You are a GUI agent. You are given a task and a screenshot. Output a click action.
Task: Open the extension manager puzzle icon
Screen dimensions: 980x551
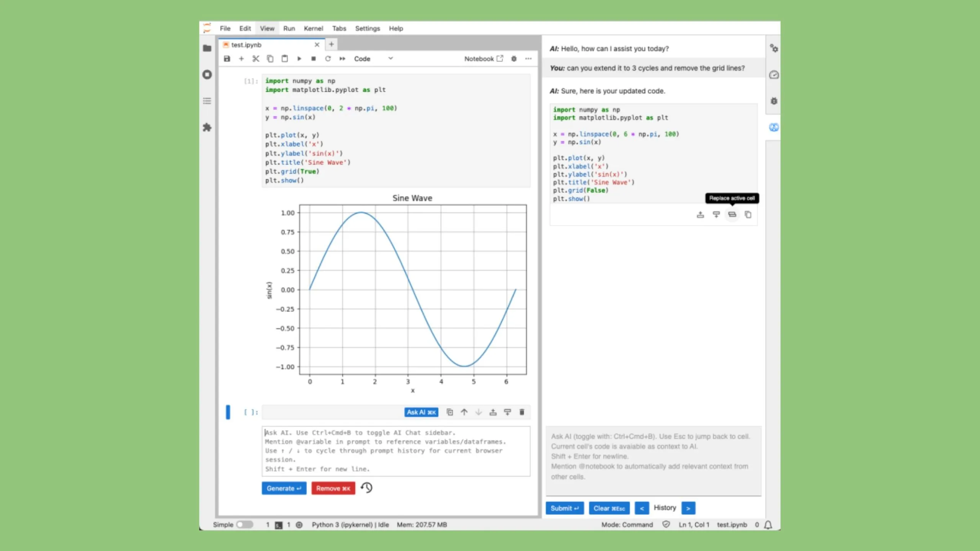pyautogui.click(x=207, y=127)
